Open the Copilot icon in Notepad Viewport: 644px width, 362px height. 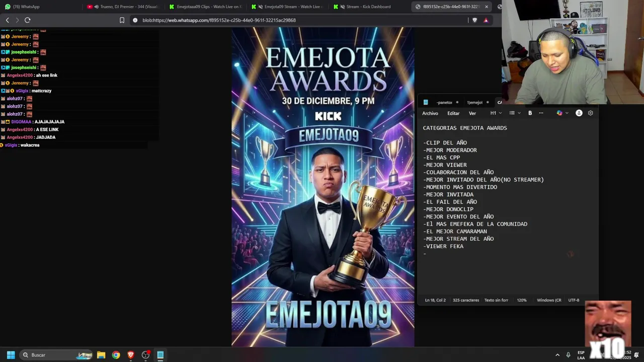pos(559,113)
